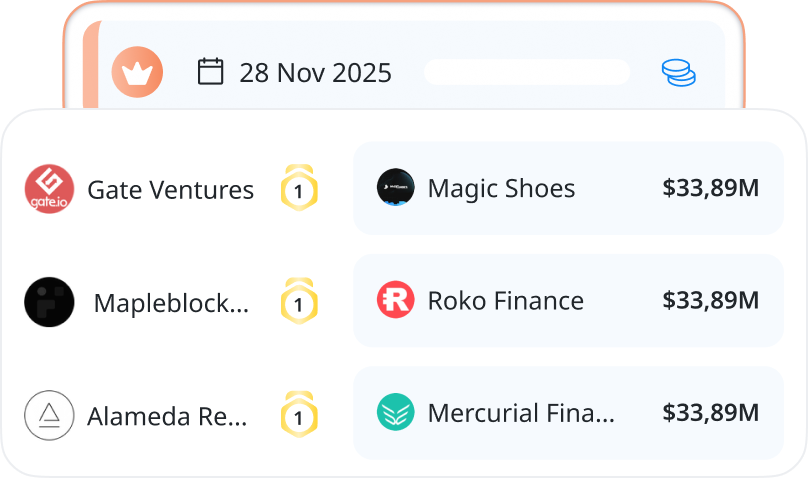
Task: Click the Magic Shoes $33,89M amount
Action: [x=710, y=188]
